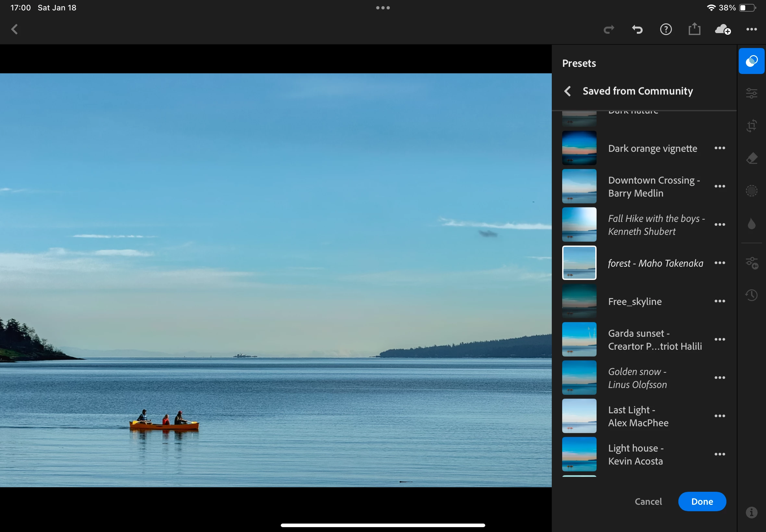
Task: Select the Crop and rotate tool
Action: coord(751,126)
